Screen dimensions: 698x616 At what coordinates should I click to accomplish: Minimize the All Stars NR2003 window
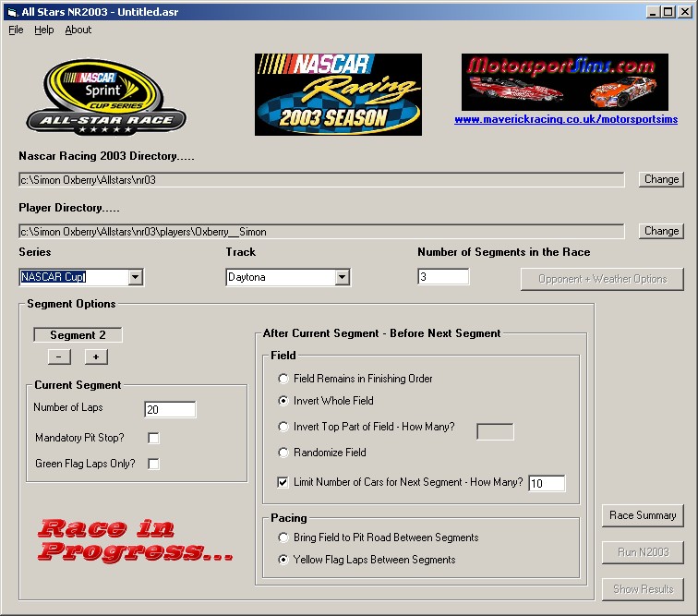[x=653, y=12]
